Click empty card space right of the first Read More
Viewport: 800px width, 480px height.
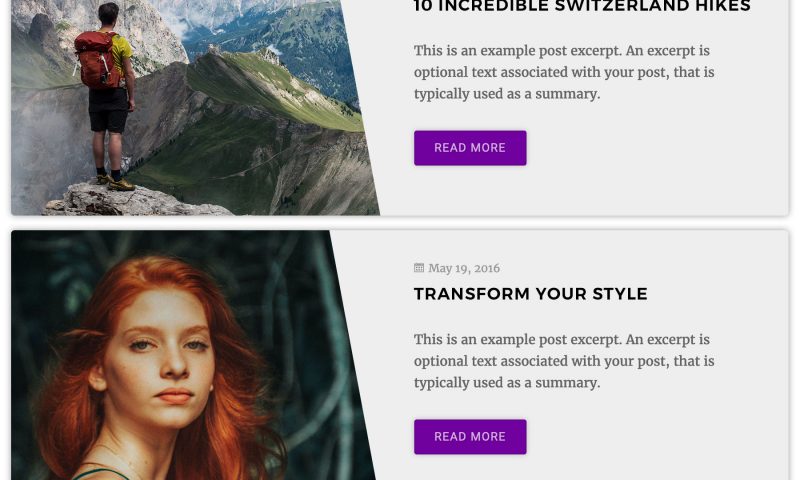653,148
